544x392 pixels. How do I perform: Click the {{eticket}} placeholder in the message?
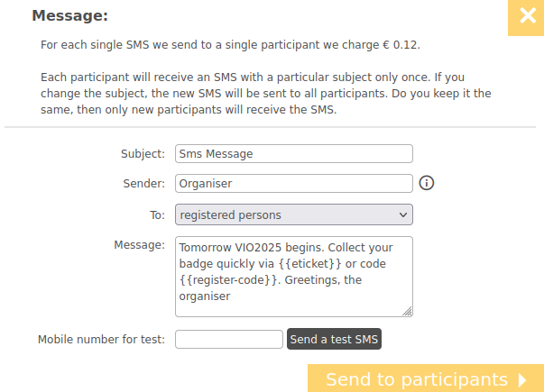pyautogui.click(x=309, y=264)
